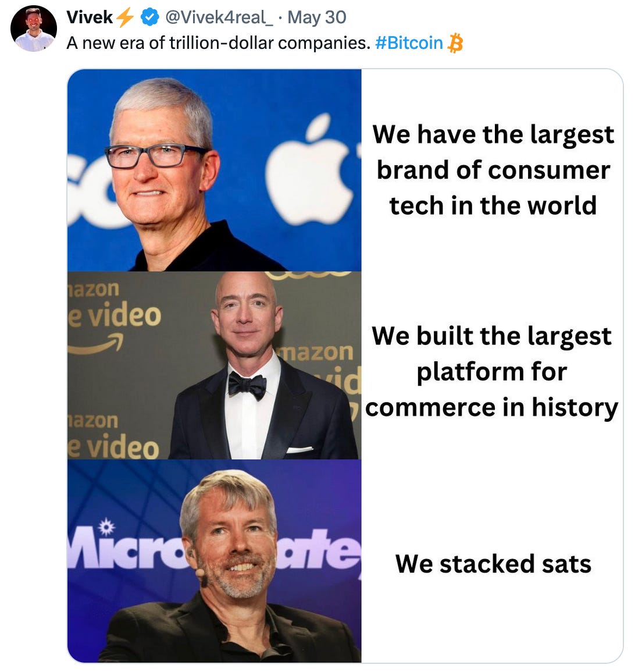Open Vivek's round profile avatar
Image resolution: width=642 pixels, height=672 pixels.
(x=33, y=29)
